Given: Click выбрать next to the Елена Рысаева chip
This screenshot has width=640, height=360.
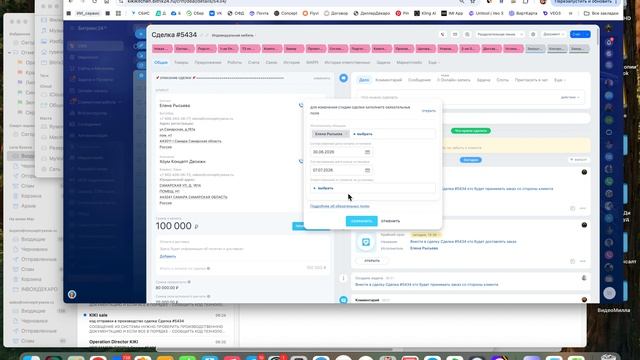Looking at the screenshot, I should [x=363, y=134].
